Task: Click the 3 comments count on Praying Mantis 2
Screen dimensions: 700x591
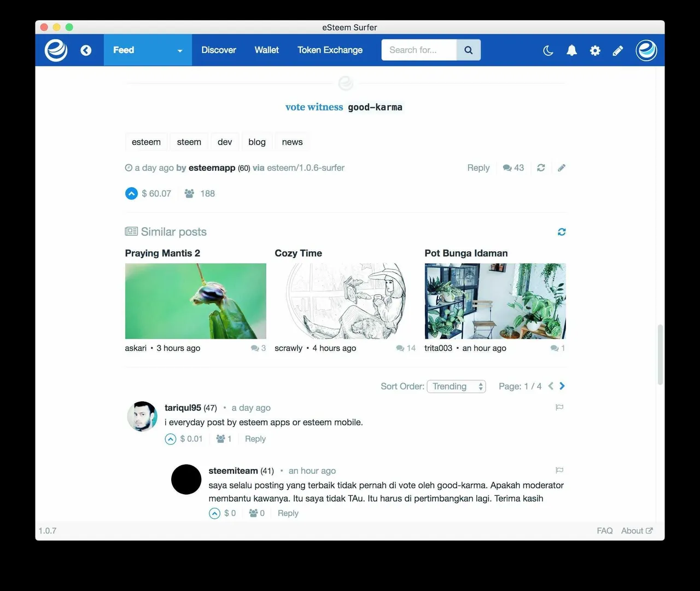Action: 259,348
